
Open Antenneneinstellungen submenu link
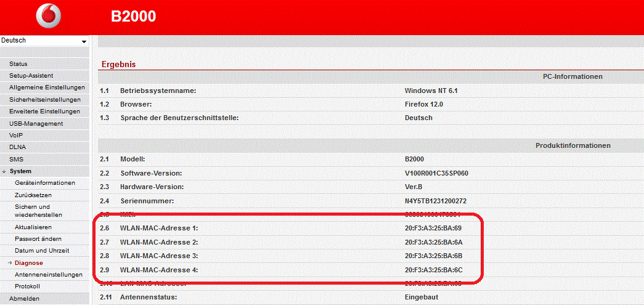click(x=49, y=275)
